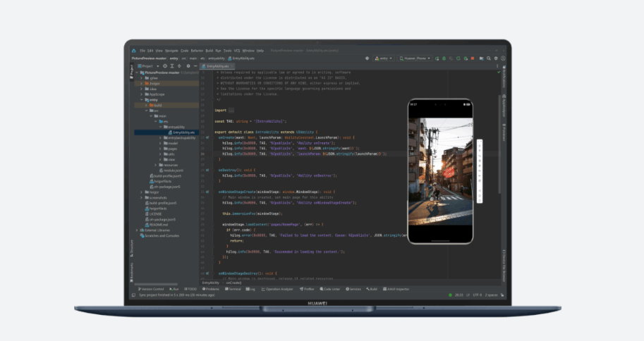Open the File menu
The image size is (644, 341).
[x=142, y=51]
